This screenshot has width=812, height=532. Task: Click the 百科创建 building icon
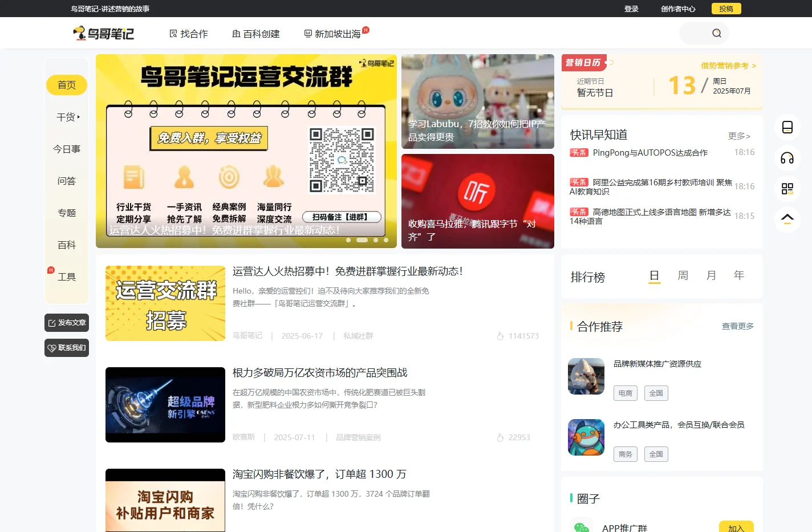236,34
